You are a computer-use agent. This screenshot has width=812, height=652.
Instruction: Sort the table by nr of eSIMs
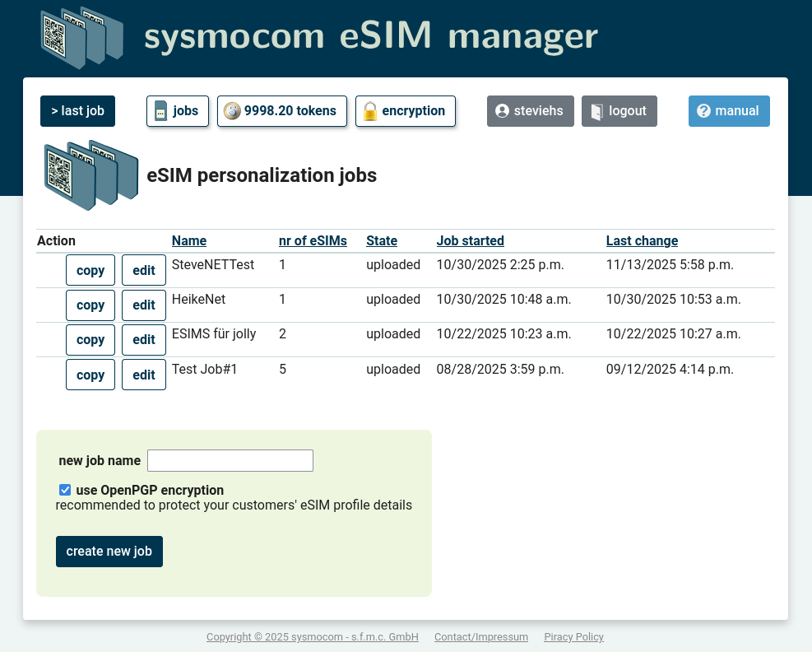click(x=313, y=240)
